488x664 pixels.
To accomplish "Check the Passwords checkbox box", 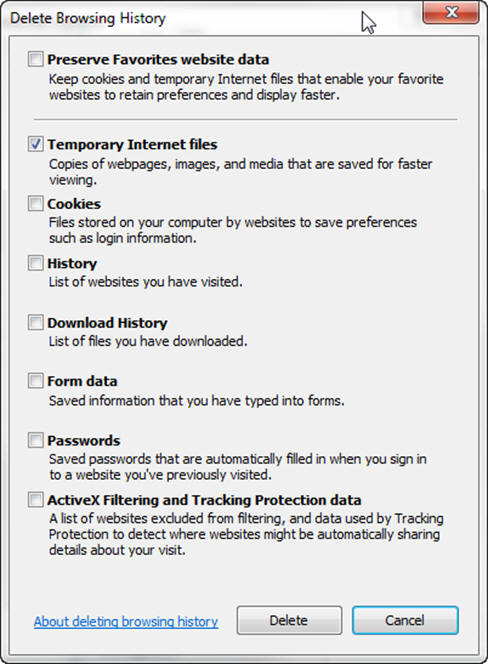I will pos(36,440).
